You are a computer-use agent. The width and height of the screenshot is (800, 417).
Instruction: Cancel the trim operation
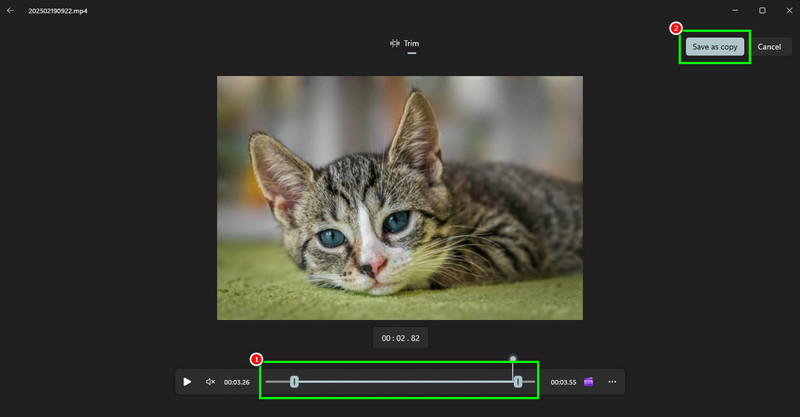point(769,47)
